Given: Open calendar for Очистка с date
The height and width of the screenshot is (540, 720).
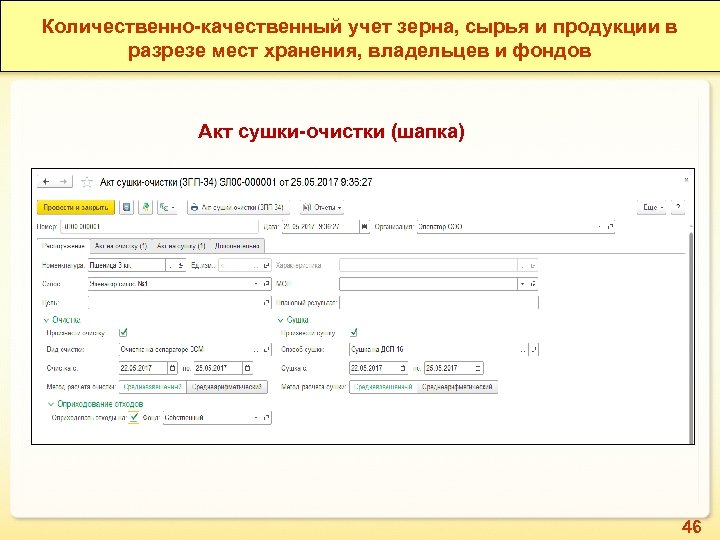Looking at the screenshot, I should tap(172, 368).
